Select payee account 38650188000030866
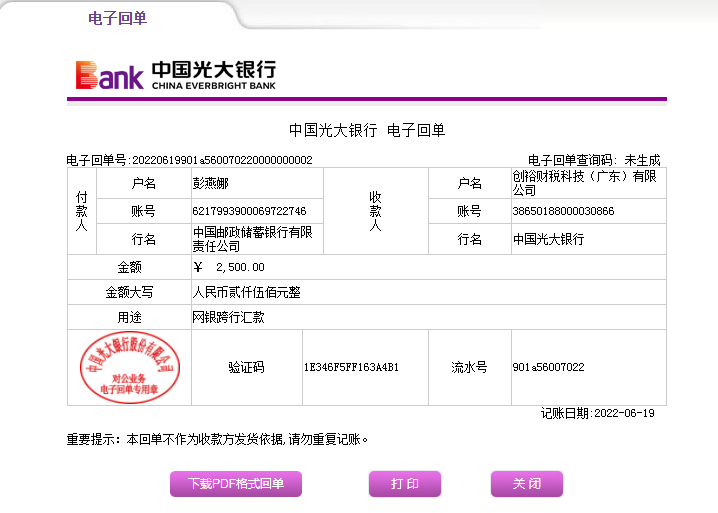The height and width of the screenshot is (513, 718). [x=563, y=211]
